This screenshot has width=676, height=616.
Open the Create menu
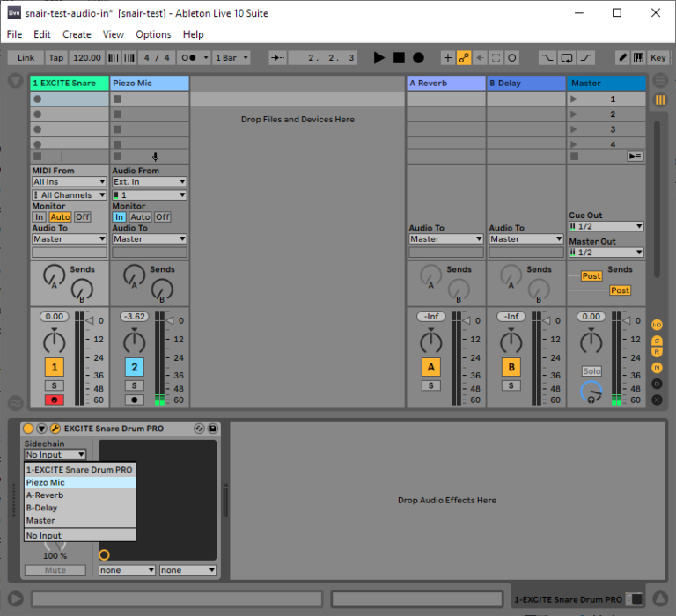77,34
